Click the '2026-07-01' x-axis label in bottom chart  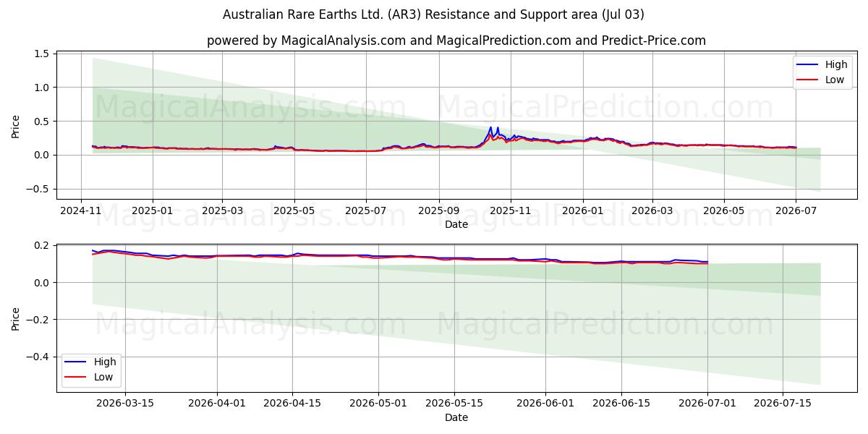(707, 404)
